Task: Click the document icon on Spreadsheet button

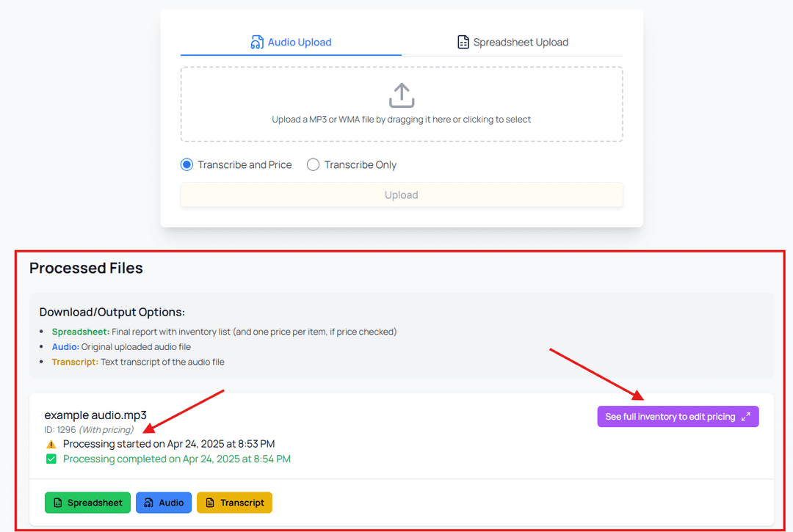Action: pyautogui.click(x=58, y=503)
